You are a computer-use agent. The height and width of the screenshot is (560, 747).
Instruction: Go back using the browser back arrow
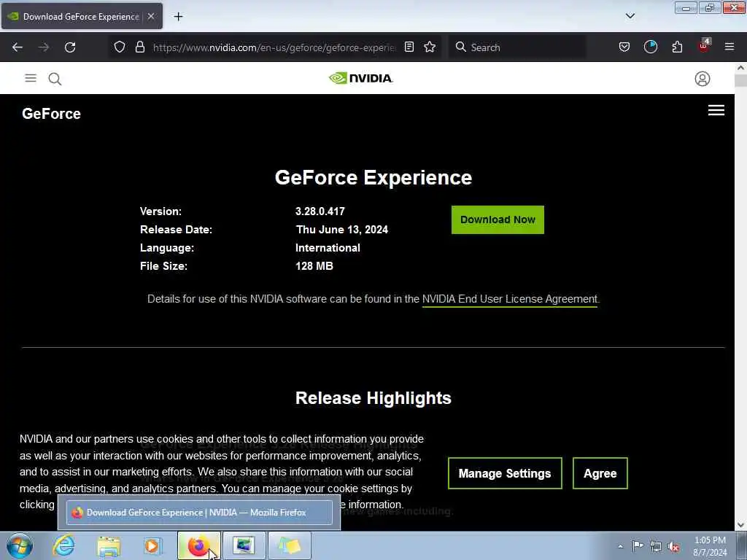point(18,47)
